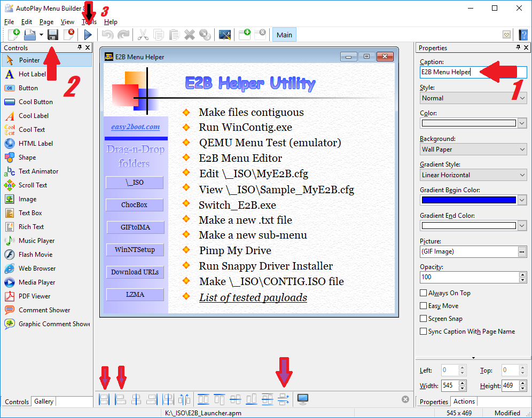This screenshot has height=418, width=532.
Task: Open Gradient Style dropdown showing Linear Horizontal
Action: click(x=473, y=175)
